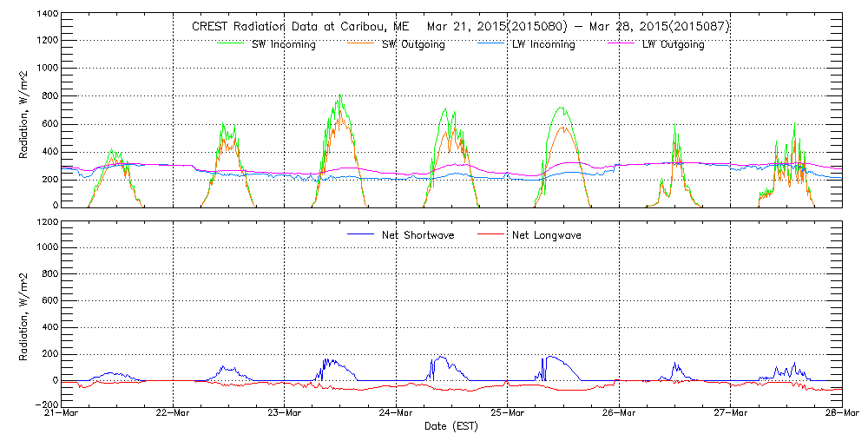Image resolution: width=868 pixels, height=434 pixels.
Task: Click the 28-Mar date at axis end
Action: (842, 414)
